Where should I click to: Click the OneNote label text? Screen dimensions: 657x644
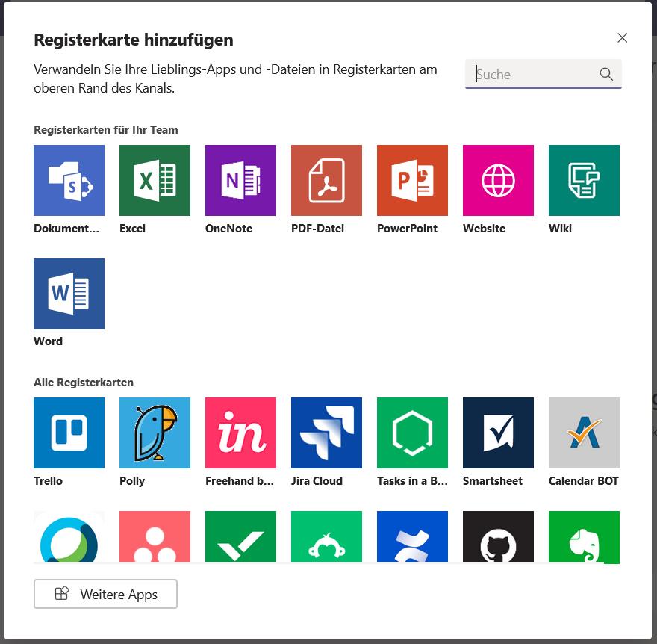[228, 229]
